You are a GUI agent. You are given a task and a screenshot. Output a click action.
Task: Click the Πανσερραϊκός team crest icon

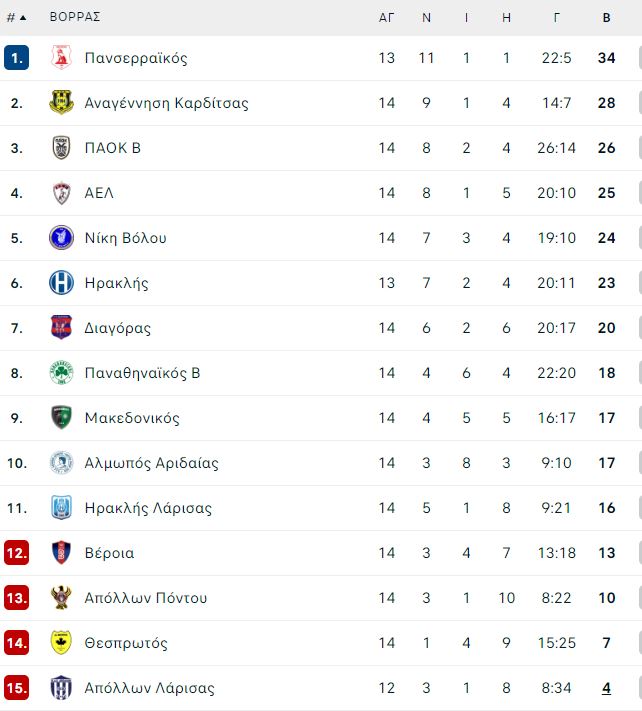click(61, 58)
